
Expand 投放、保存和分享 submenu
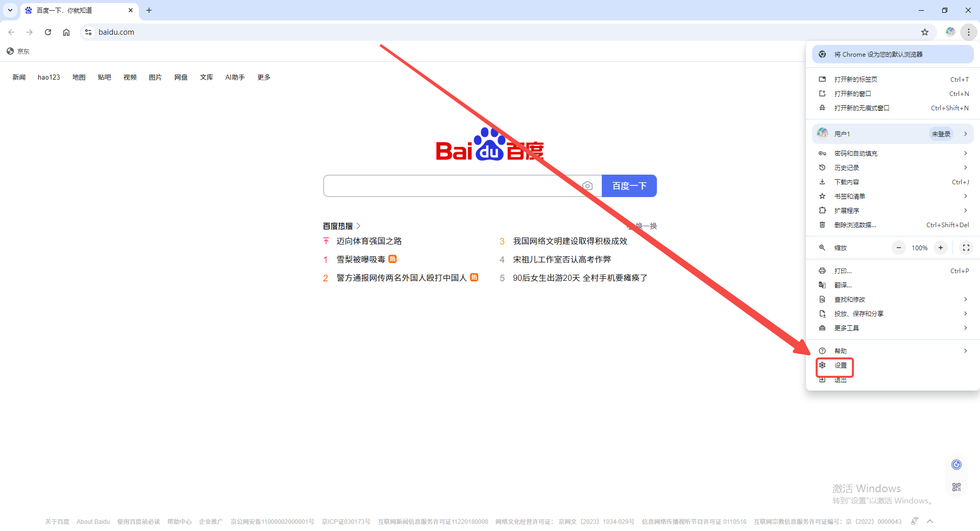pos(893,313)
